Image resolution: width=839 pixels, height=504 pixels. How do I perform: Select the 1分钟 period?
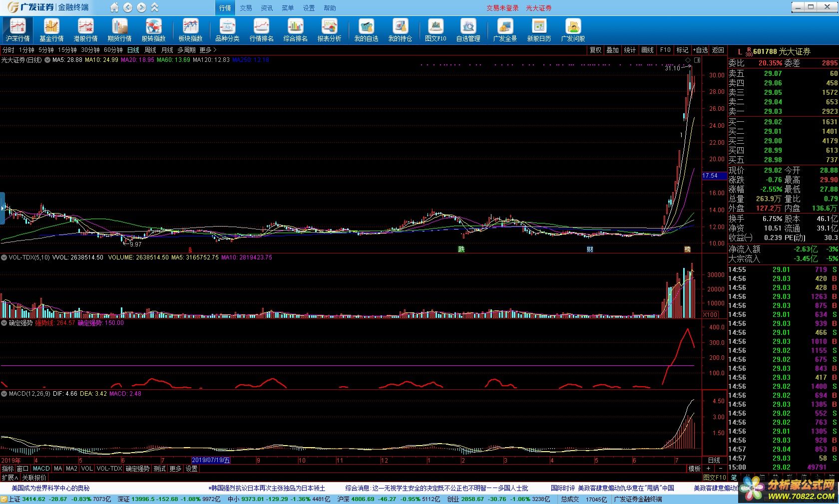click(26, 50)
